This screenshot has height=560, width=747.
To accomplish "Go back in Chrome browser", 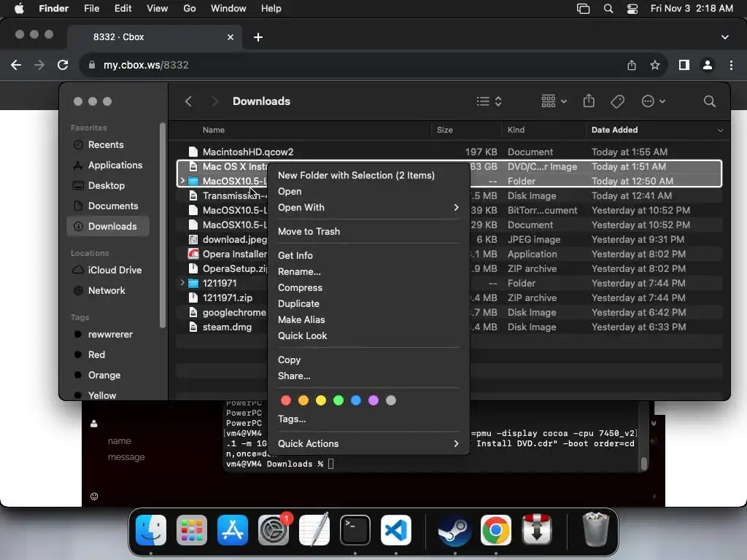I will tap(16, 65).
